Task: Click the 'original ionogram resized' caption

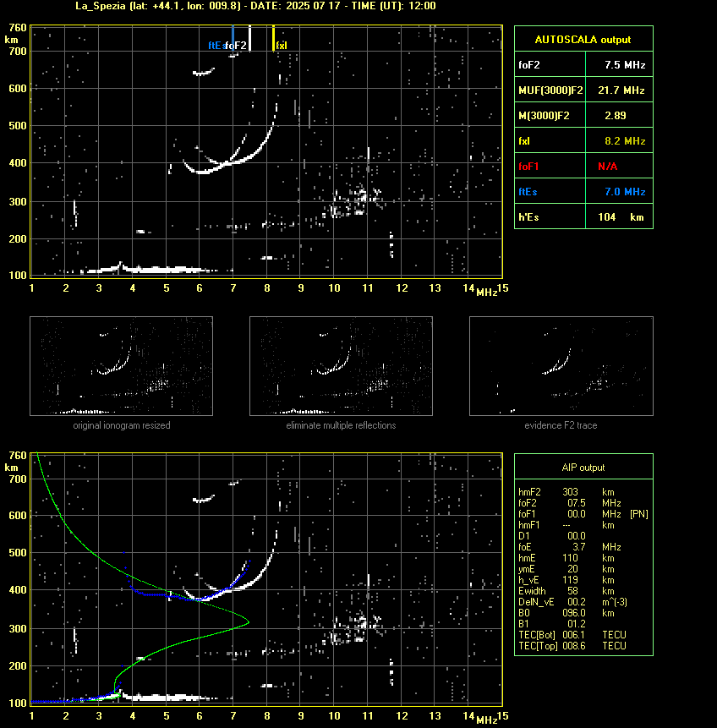Action: [122, 426]
